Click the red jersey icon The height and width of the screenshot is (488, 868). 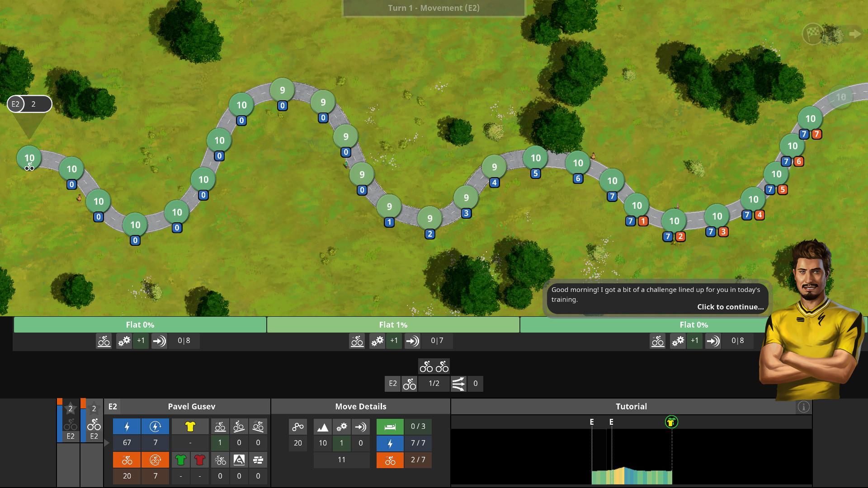199,460
